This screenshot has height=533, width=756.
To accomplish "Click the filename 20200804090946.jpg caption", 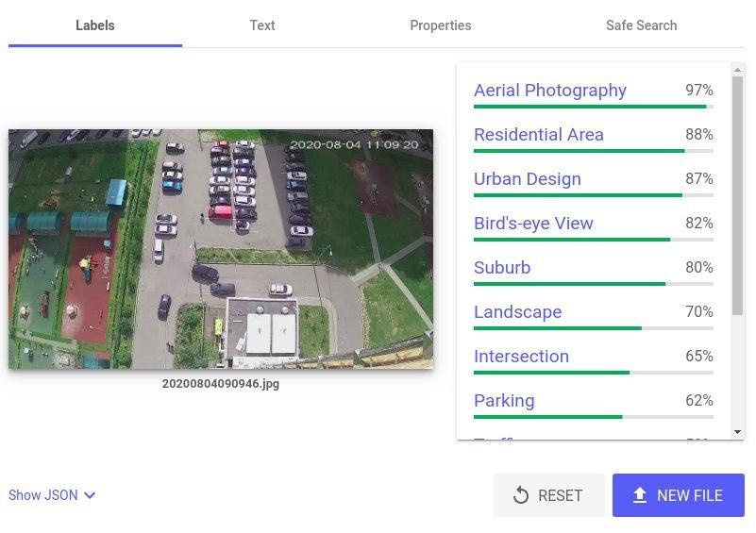I will click(x=221, y=384).
